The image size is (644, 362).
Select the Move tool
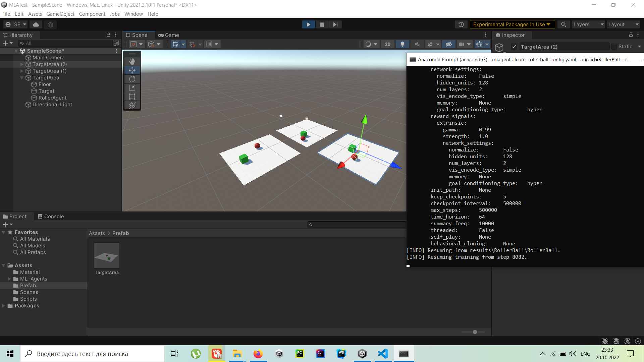tap(132, 70)
